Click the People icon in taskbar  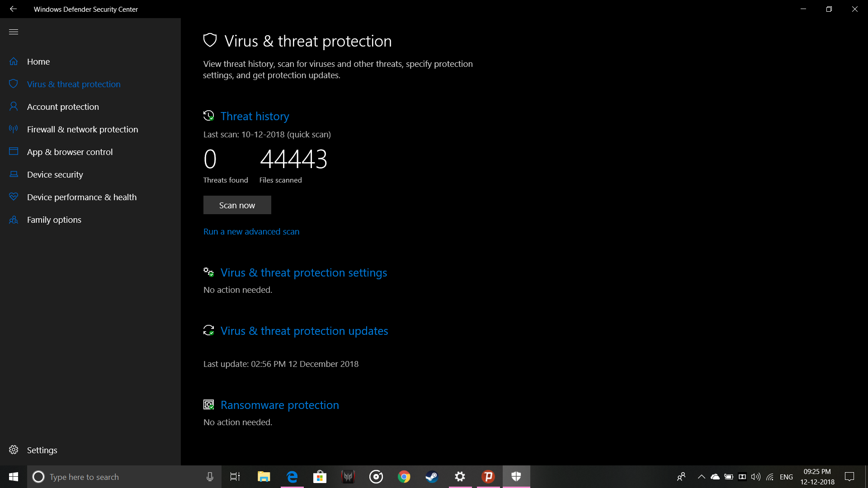tap(681, 477)
